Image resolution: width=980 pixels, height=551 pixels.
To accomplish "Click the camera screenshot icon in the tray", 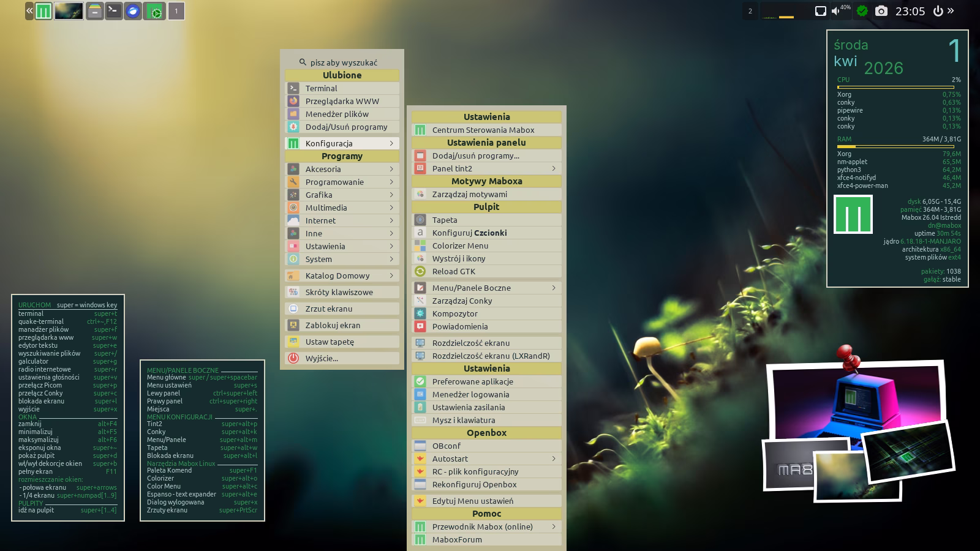I will [x=881, y=11].
